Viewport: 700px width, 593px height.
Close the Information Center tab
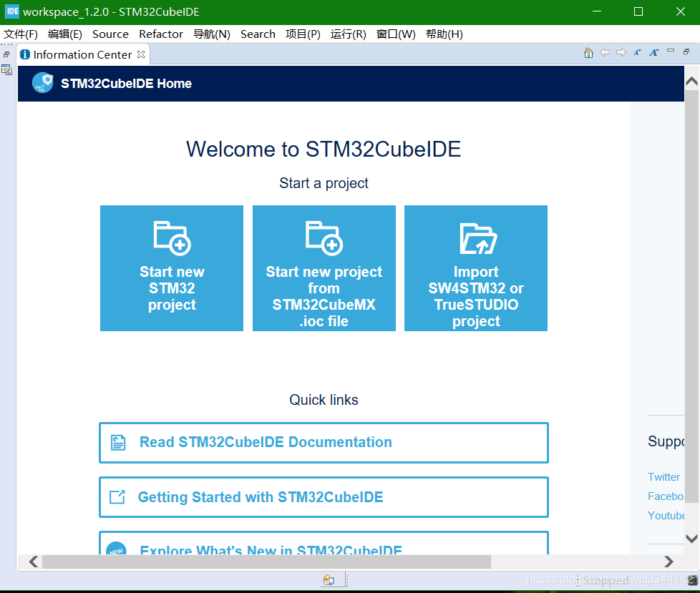[141, 54]
